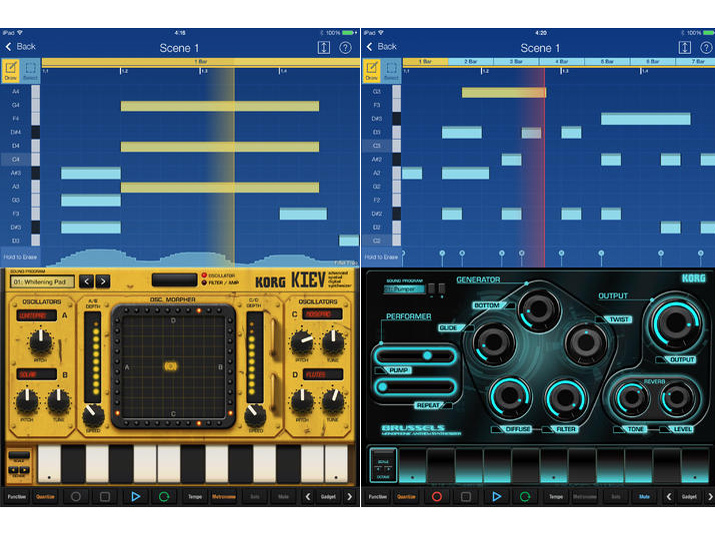Viewport: 715px width, 536px height.
Task: Hit the red Record button in Brussels transport
Action: pos(437,497)
